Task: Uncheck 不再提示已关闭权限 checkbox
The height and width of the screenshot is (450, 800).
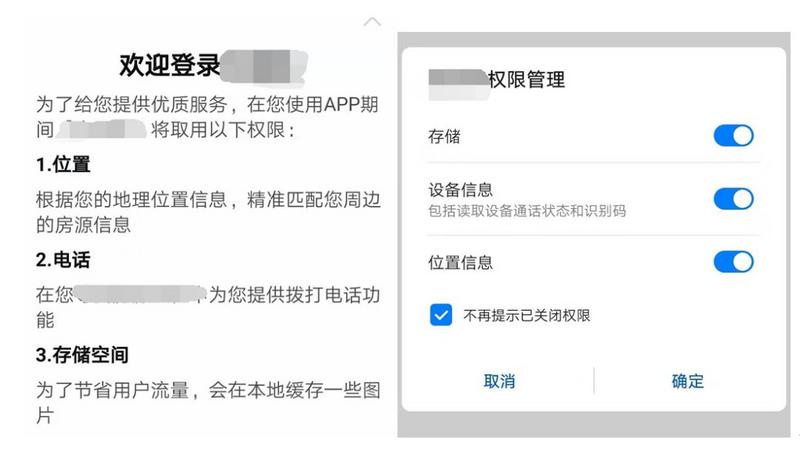Action: pos(441,315)
